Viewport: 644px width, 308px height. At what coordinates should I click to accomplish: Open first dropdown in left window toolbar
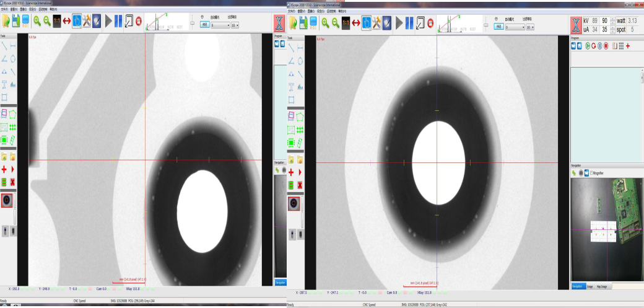coord(220,25)
